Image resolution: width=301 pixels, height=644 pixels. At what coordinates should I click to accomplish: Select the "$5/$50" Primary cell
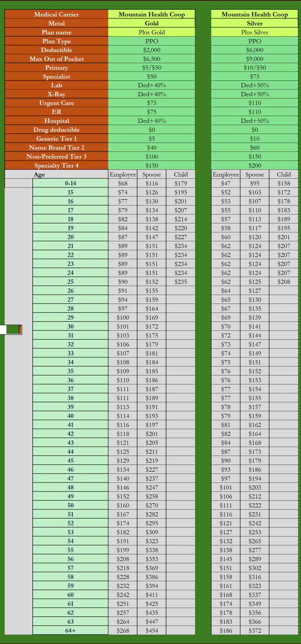(152, 67)
